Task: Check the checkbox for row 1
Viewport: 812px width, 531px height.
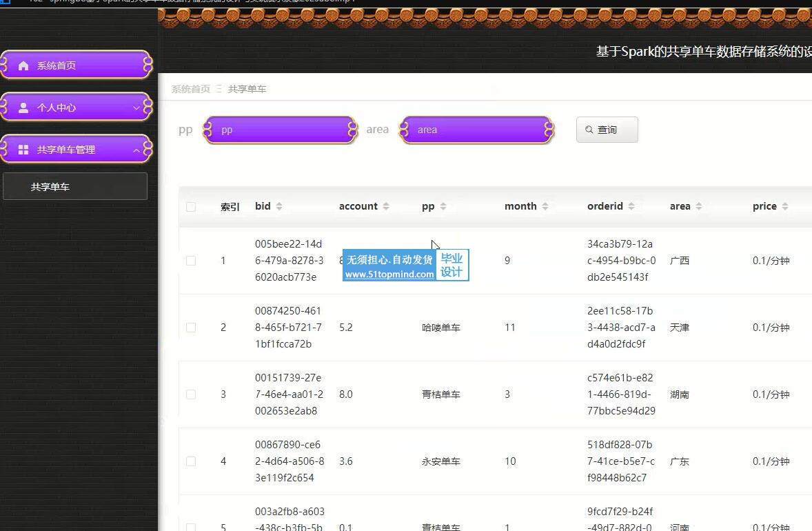Action: click(191, 261)
